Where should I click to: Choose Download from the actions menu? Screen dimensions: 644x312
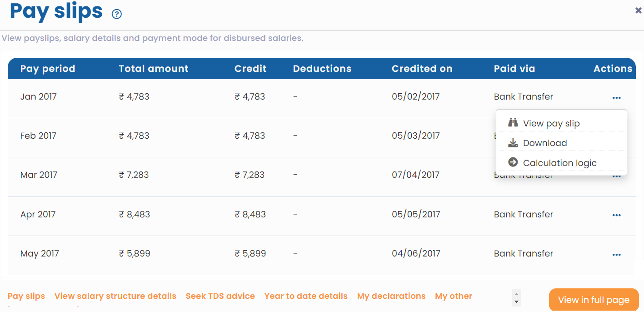(x=544, y=142)
